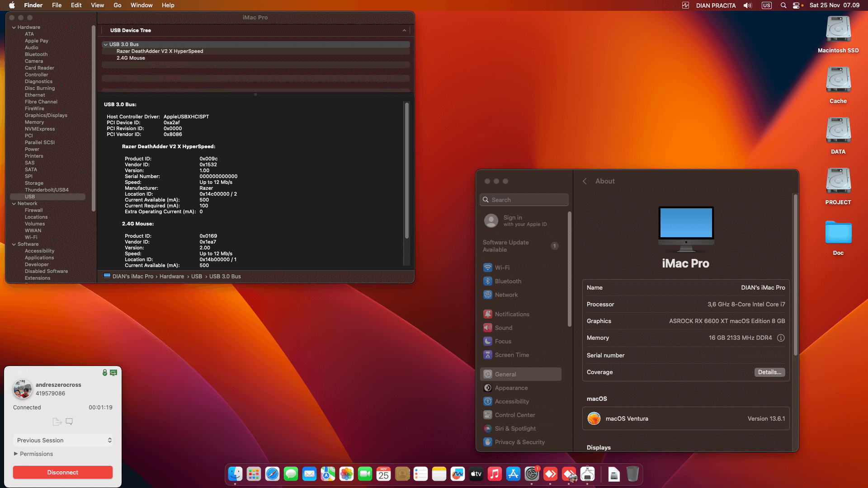
Task: Toggle USB Device Tree sort chevron
Action: [x=404, y=30]
